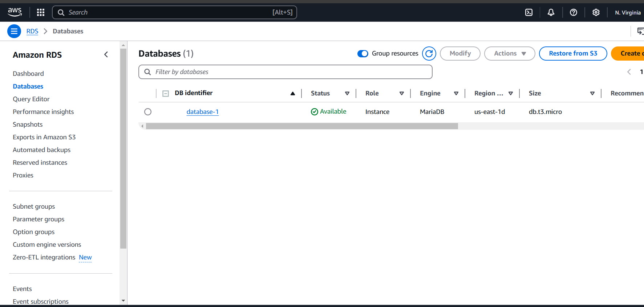Screen dimensions: 644x307
Task: Open the help question mark menu
Action: pos(574,12)
